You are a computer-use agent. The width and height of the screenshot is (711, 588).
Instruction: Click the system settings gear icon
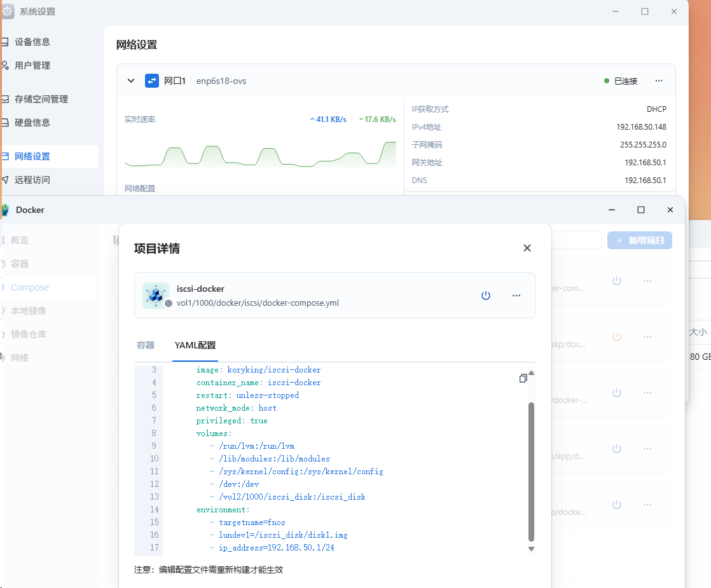(8, 11)
